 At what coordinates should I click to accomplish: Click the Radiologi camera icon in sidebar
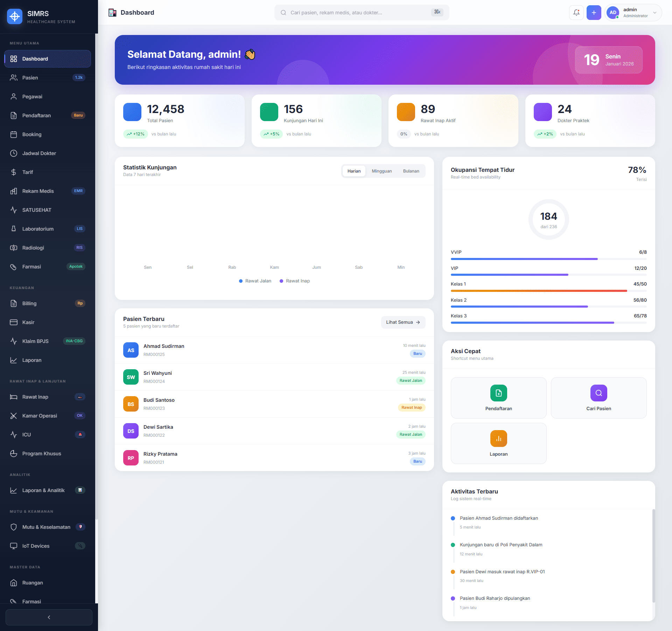click(x=14, y=247)
